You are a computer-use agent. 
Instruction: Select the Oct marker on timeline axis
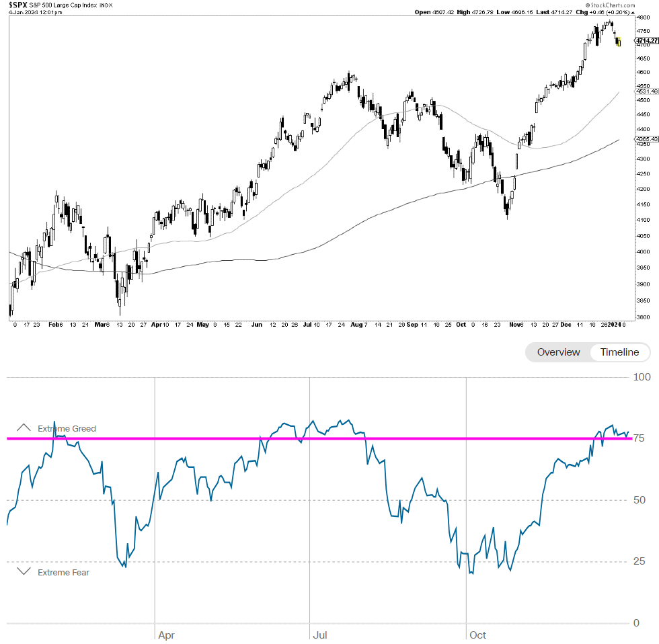[x=477, y=634]
